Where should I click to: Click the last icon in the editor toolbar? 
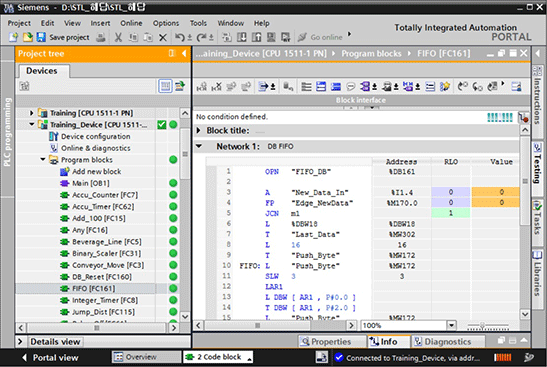click(x=516, y=86)
